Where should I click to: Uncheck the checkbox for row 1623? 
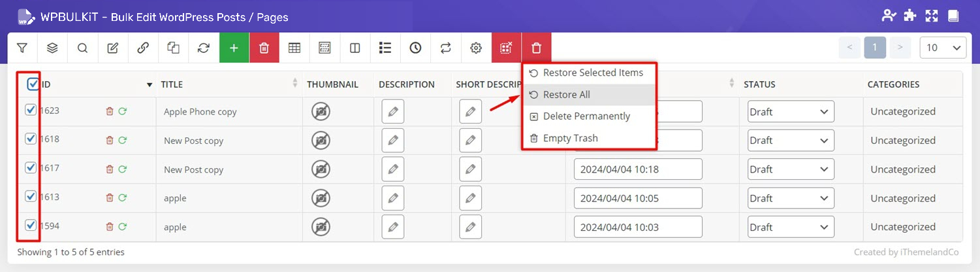coord(30,110)
